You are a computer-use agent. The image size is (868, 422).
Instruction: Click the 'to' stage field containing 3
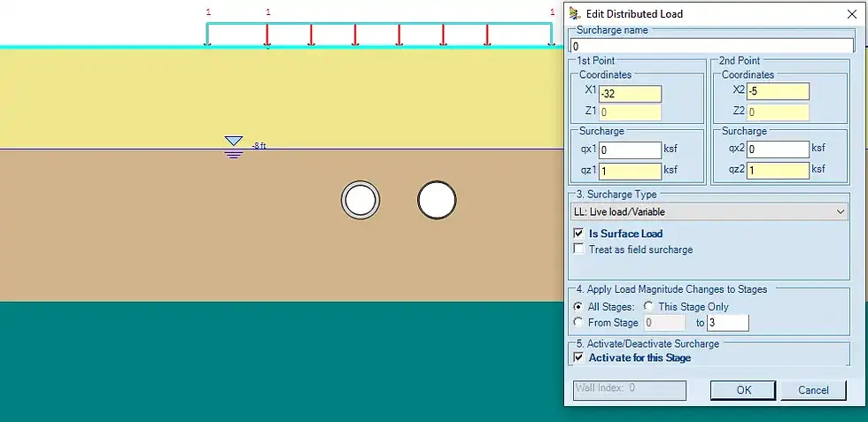[728, 322]
